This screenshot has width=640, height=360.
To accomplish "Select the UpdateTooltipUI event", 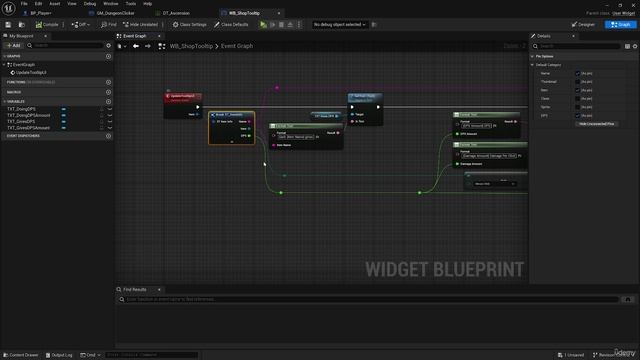I will coord(31,73).
